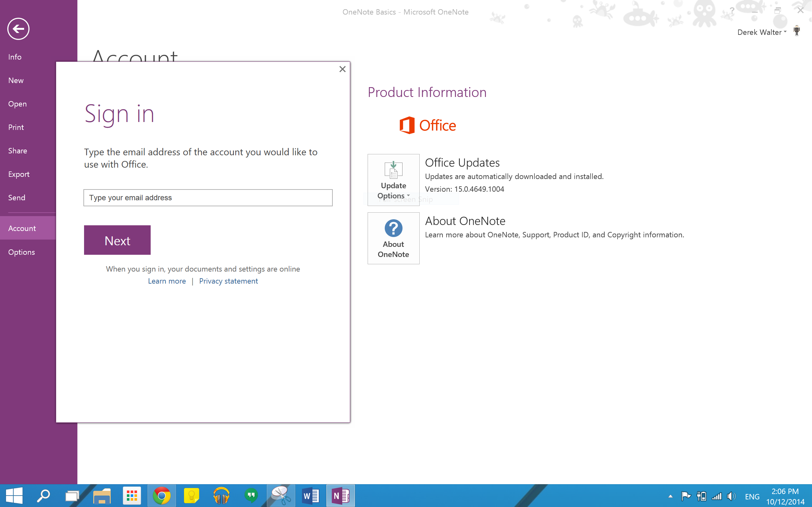812x507 pixels.
Task: Click the Privacy statement link
Action: [229, 280]
